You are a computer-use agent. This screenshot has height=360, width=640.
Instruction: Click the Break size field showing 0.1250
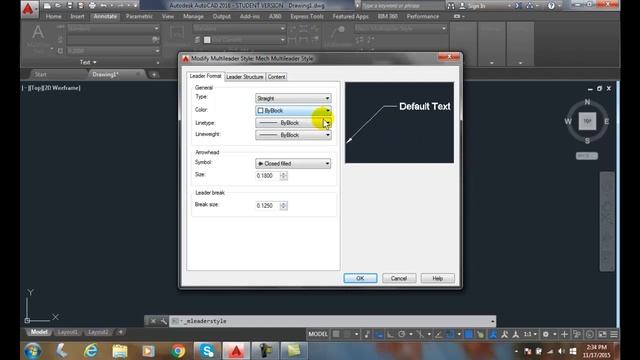tap(268, 206)
